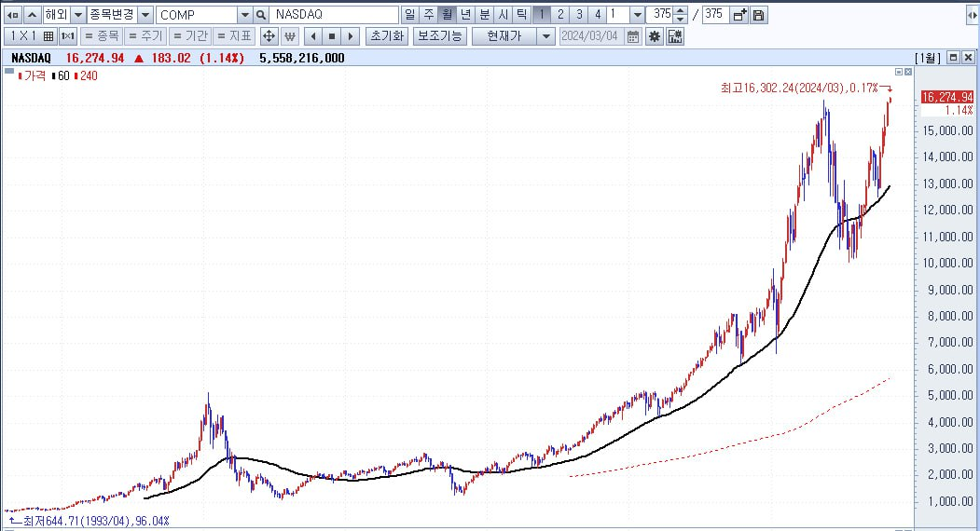980x531 pixels.
Task: Open the 현재가 dropdown arrow
Action: (x=546, y=36)
